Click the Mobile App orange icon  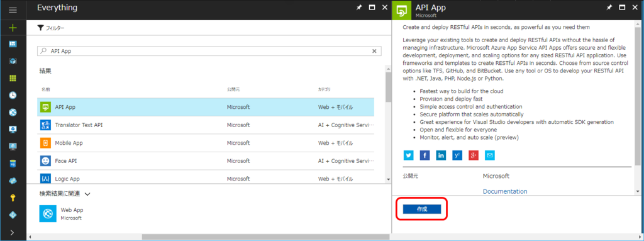pyautogui.click(x=45, y=143)
